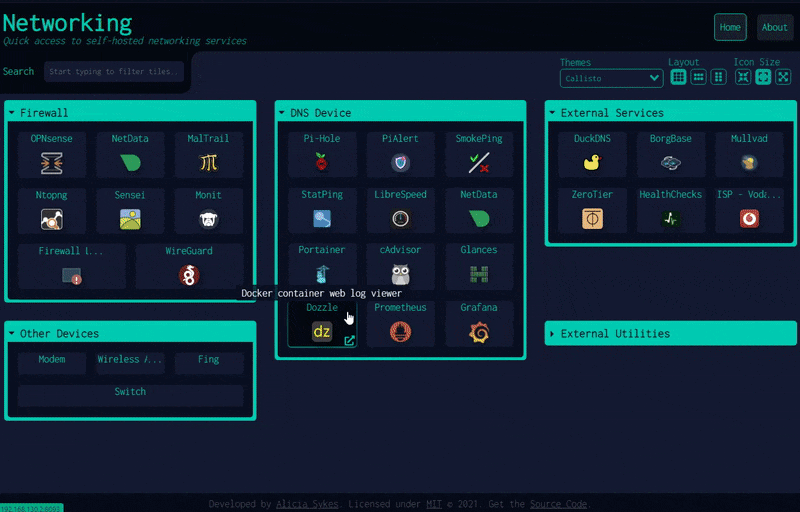Click the Networking page title

tap(67, 23)
